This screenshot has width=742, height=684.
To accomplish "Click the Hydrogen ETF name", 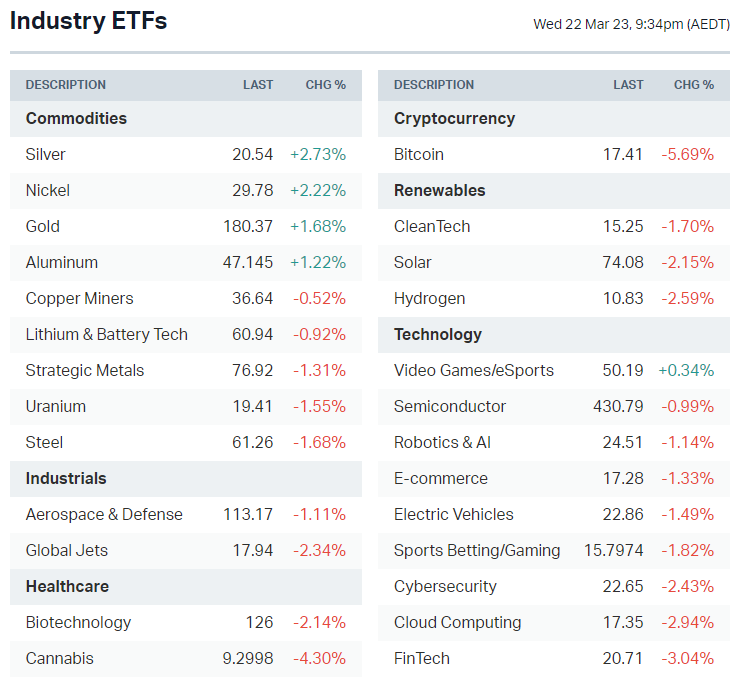I will [x=430, y=298].
